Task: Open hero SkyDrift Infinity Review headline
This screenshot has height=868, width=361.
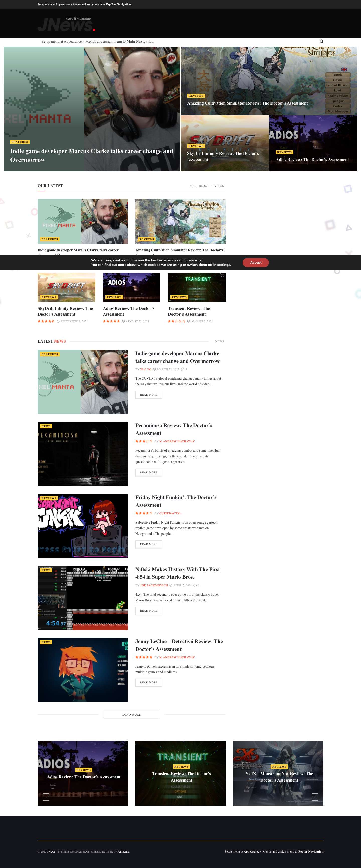Action: [x=223, y=156]
